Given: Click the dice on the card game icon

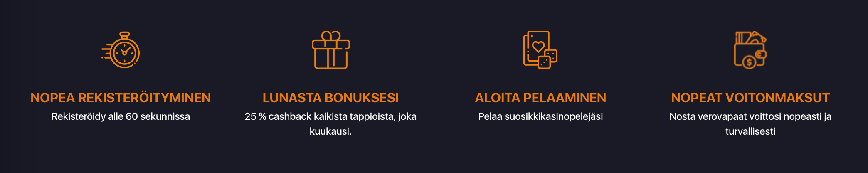Looking at the screenshot, I should [x=547, y=59].
